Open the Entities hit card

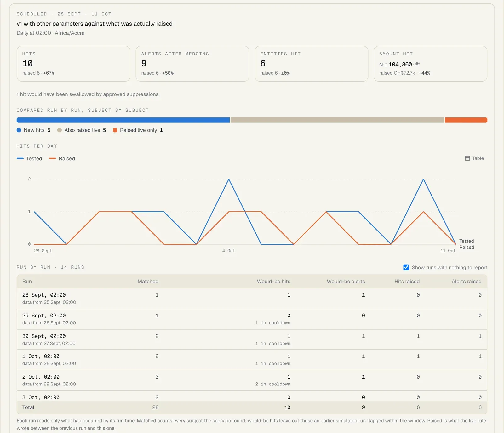[x=312, y=64]
